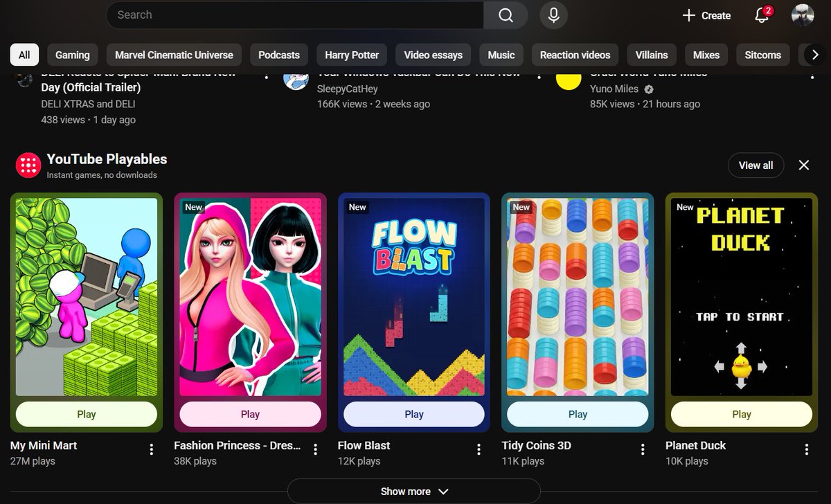Screen dimensions: 831x504
Task: Open the notifications bell
Action: pos(762,15)
